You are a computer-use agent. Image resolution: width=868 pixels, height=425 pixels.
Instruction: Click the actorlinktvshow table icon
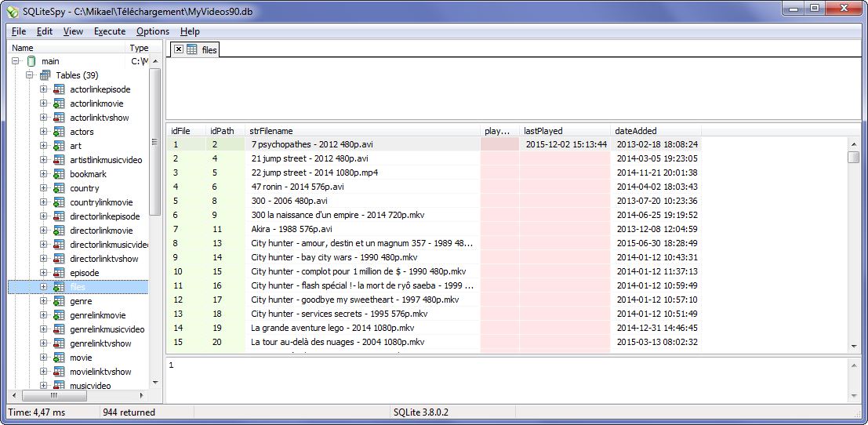coord(59,118)
